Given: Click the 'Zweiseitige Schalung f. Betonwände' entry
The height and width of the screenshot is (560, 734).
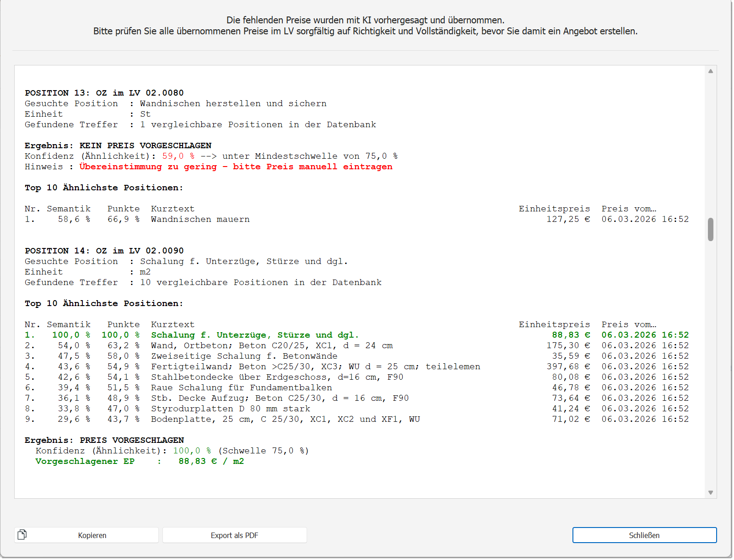Looking at the screenshot, I should pos(244,356).
